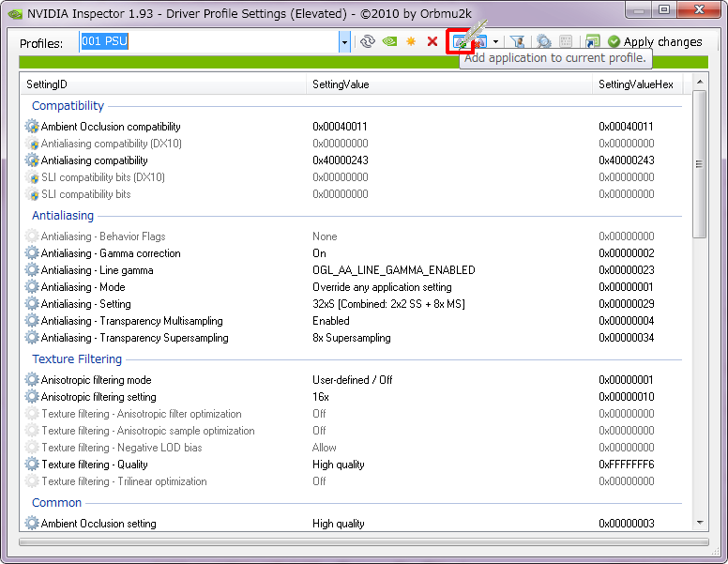Delete the current profile with red X
The image size is (728, 564).
pos(432,41)
